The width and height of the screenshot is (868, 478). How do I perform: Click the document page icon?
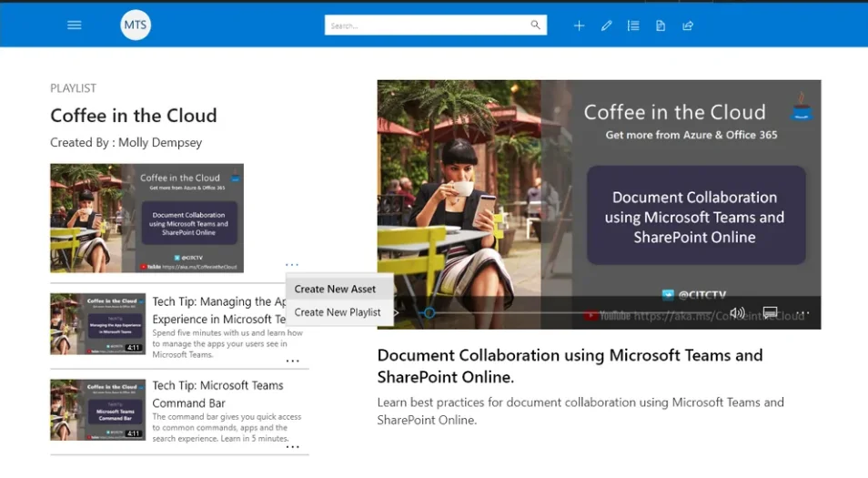pyautogui.click(x=661, y=25)
